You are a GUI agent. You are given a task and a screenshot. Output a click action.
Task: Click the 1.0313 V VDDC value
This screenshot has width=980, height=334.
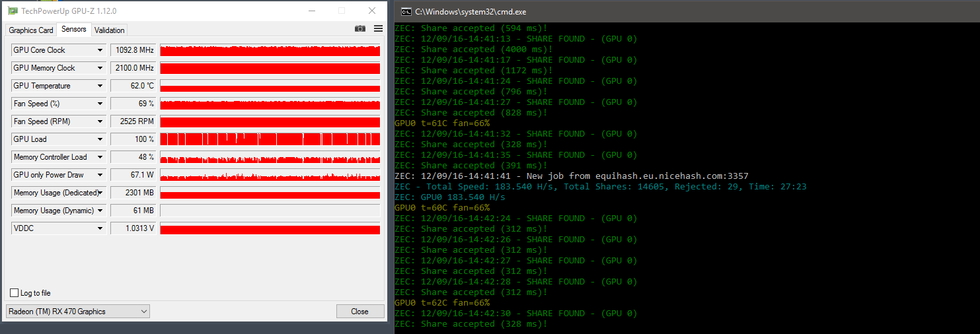(133, 228)
